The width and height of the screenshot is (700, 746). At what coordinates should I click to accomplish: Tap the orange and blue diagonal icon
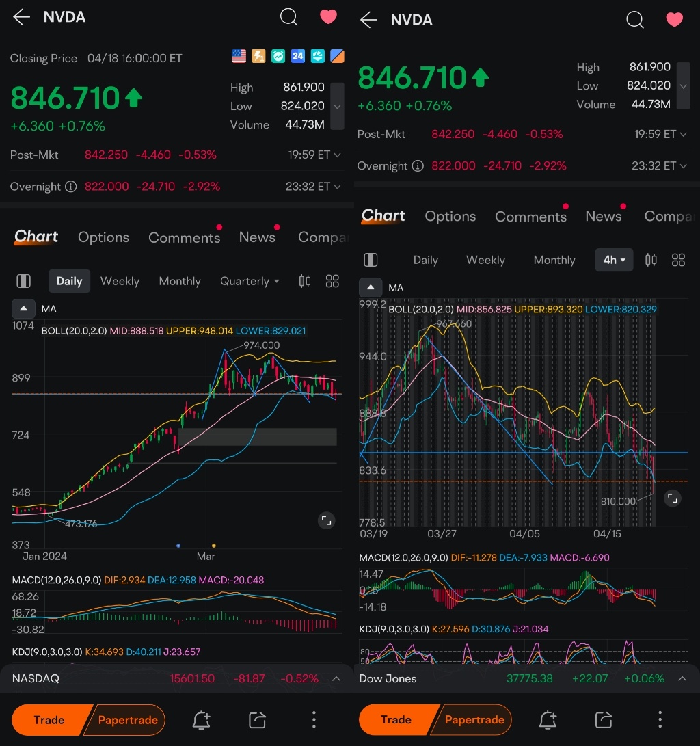pyautogui.click(x=337, y=56)
